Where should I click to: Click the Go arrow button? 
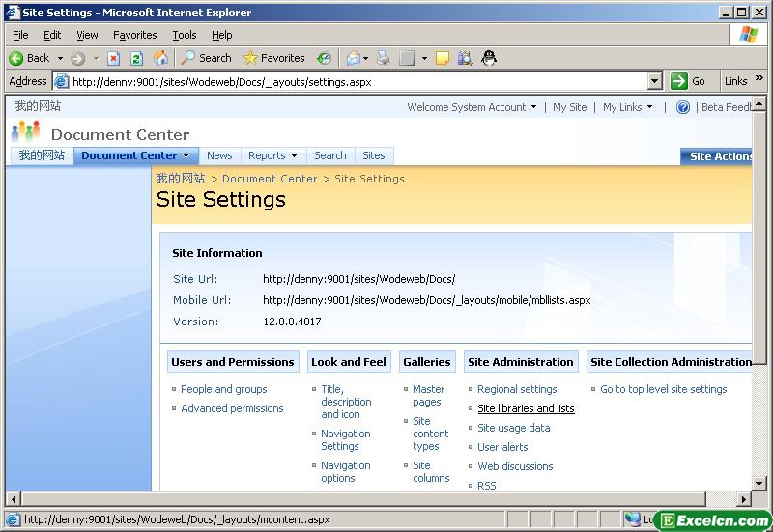click(x=679, y=81)
